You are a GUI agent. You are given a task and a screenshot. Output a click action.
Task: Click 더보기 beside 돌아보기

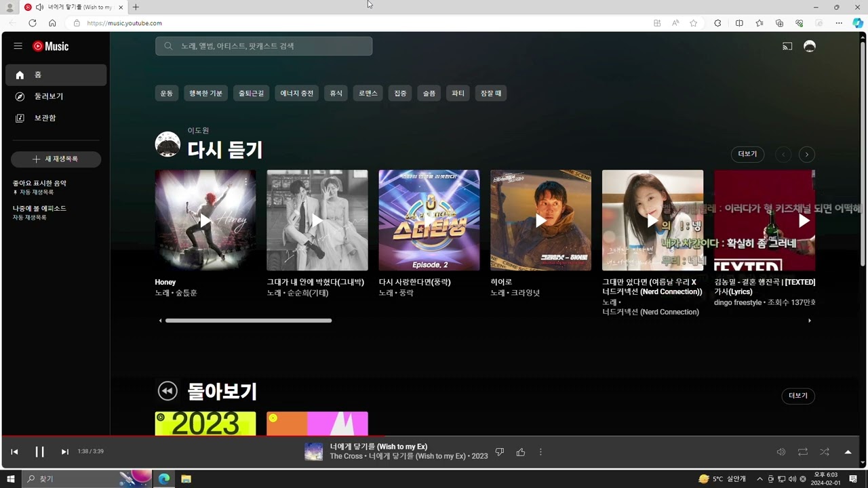[798, 396]
